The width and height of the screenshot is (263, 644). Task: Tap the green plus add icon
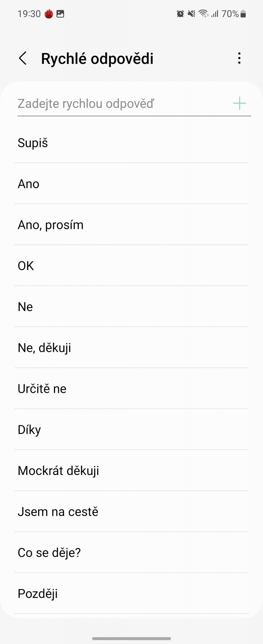coord(239,103)
